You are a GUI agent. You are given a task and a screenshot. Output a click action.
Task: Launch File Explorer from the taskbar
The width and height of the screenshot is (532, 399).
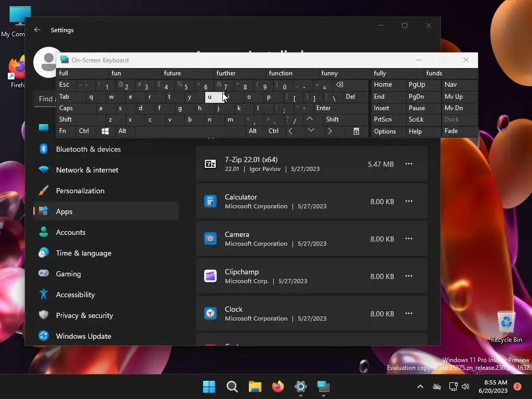pos(255,387)
